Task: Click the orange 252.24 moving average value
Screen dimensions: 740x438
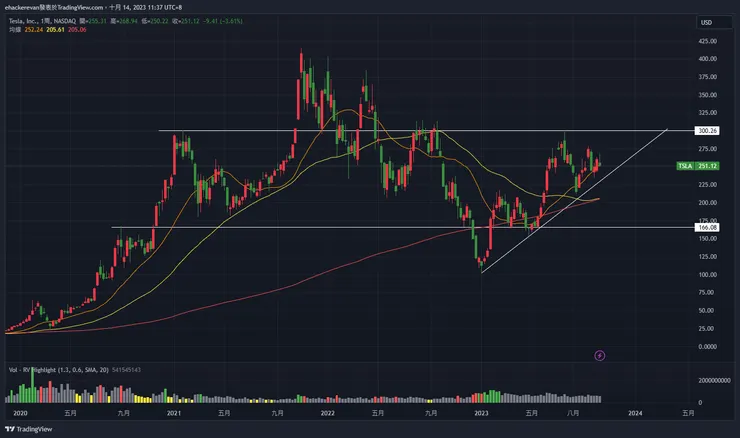Action: [x=34, y=30]
